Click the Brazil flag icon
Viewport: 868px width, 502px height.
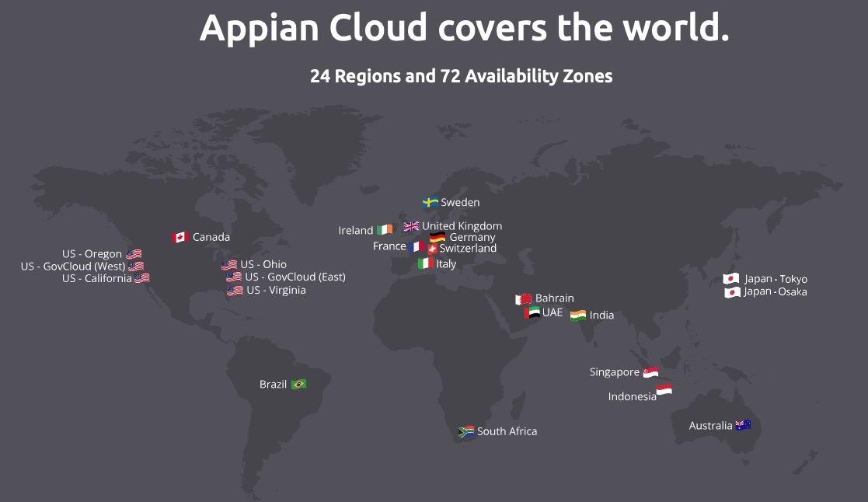coord(299,384)
